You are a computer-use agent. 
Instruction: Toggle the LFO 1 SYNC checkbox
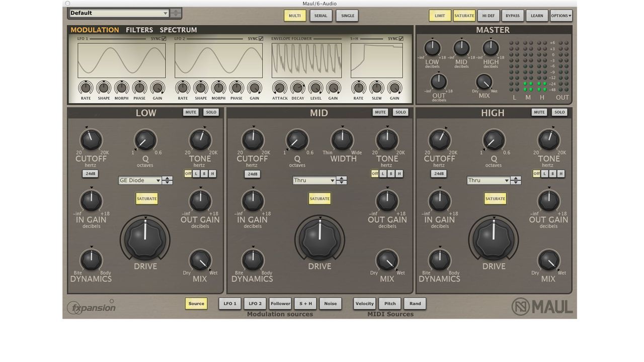point(164,39)
